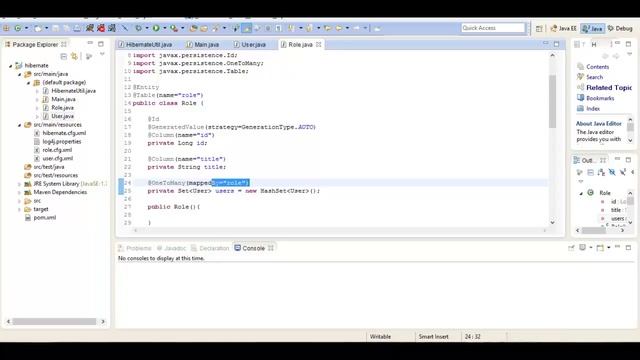The image size is (640, 360).
Task: Select the Console tab
Action: pos(253,248)
